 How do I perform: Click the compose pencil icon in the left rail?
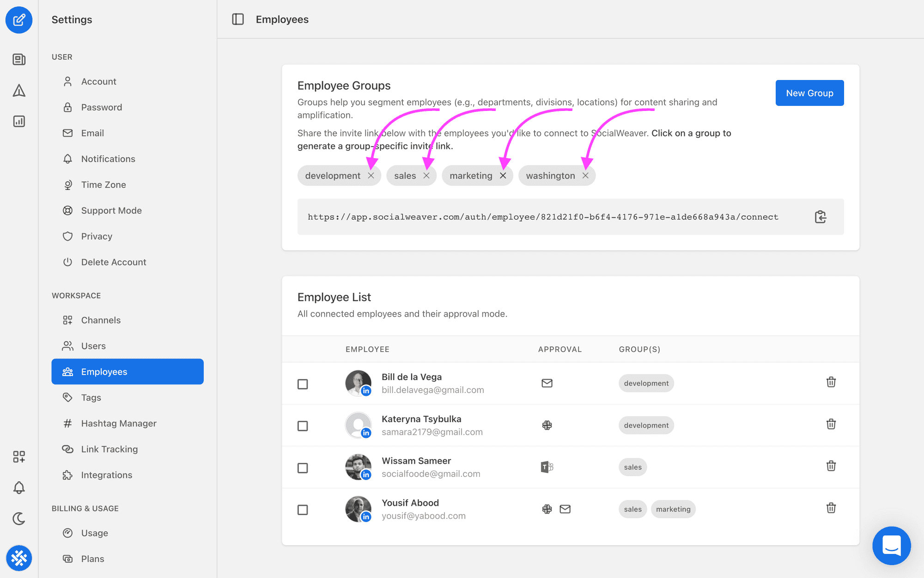[x=19, y=20]
